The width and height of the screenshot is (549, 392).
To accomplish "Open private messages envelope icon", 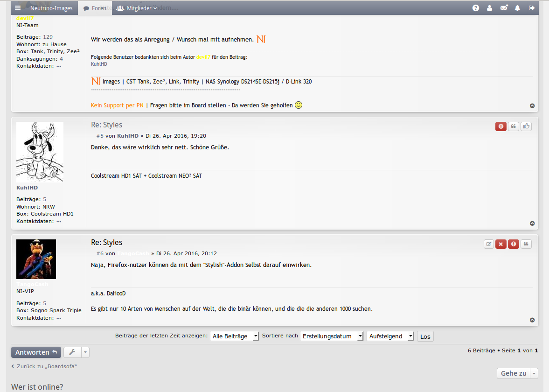I will coord(504,8).
